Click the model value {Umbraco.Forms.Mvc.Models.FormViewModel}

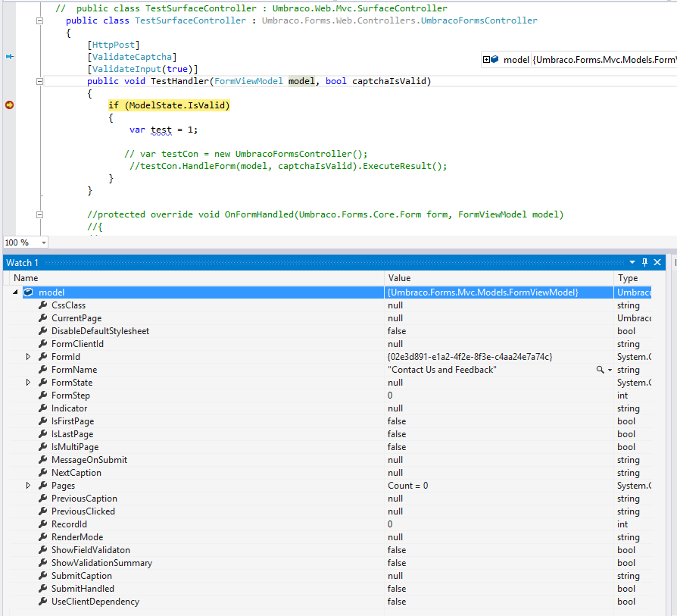tap(482, 292)
